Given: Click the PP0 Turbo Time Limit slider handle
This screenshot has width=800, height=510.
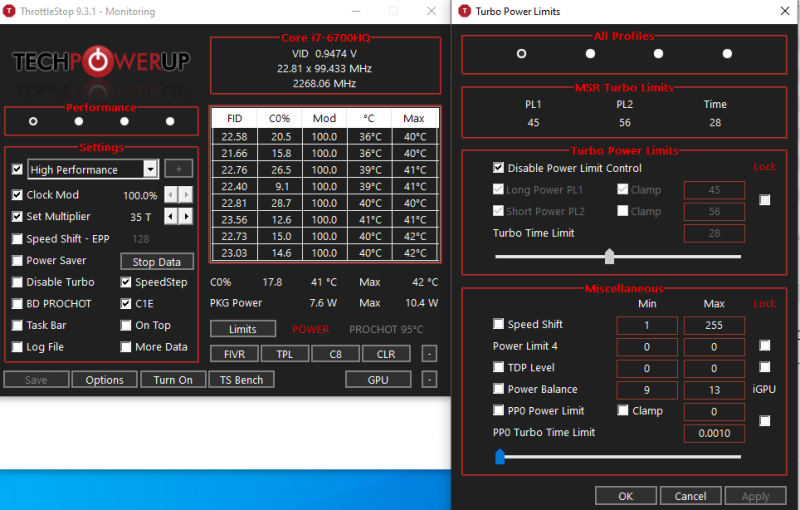Looking at the screenshot, I should (500, 456).
